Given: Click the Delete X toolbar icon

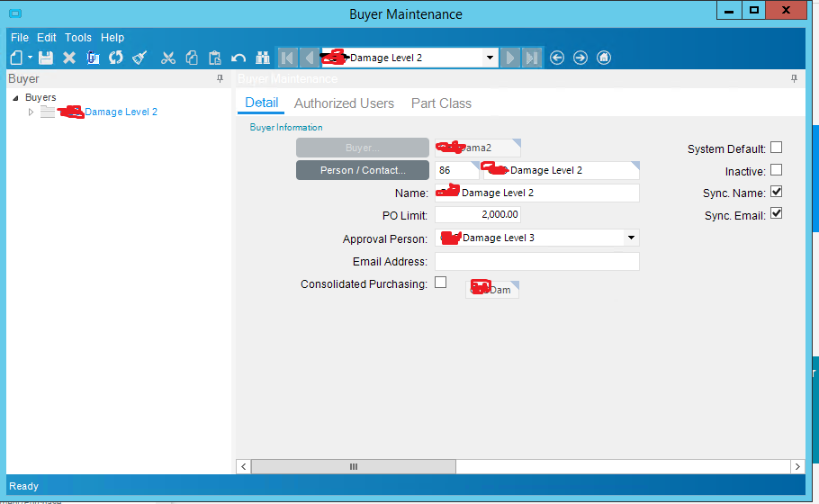Looking at the screenshot, I should 69,58.
